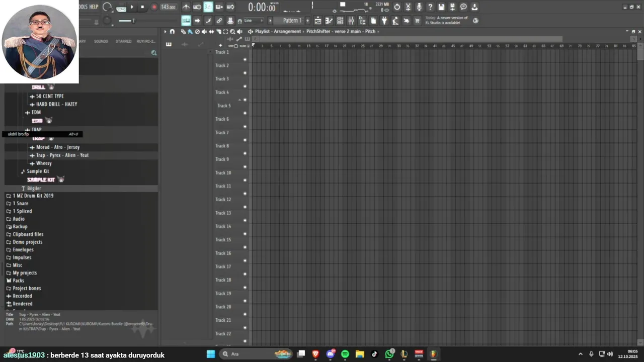
Task: Mute Track 10 with its dot
Action: point(245,180)
